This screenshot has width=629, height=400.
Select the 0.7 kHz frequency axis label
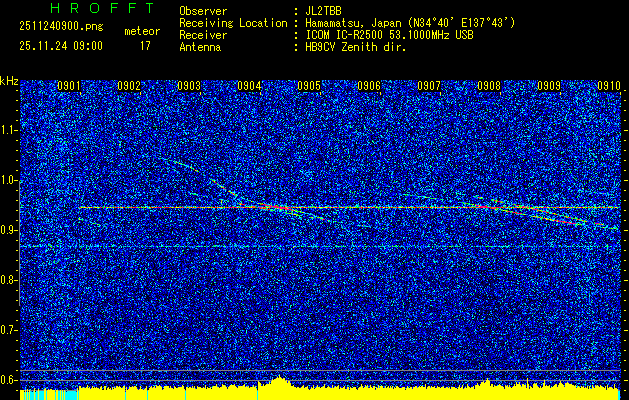point(9,329)
